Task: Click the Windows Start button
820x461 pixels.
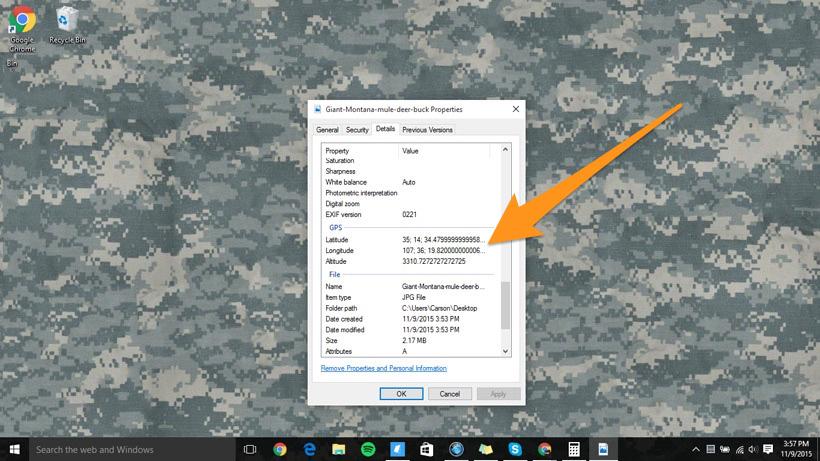Action: pyautogui.click(x=14, y=450)
